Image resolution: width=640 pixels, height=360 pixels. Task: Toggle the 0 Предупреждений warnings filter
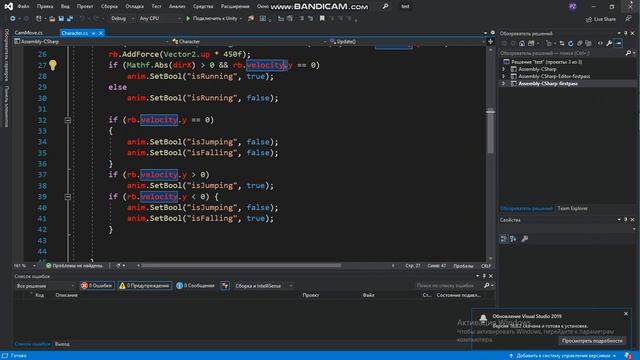(x=144, y=286)
